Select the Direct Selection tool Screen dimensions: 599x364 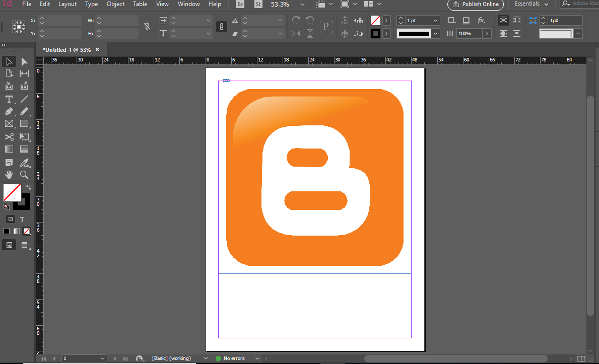point(24,61)
